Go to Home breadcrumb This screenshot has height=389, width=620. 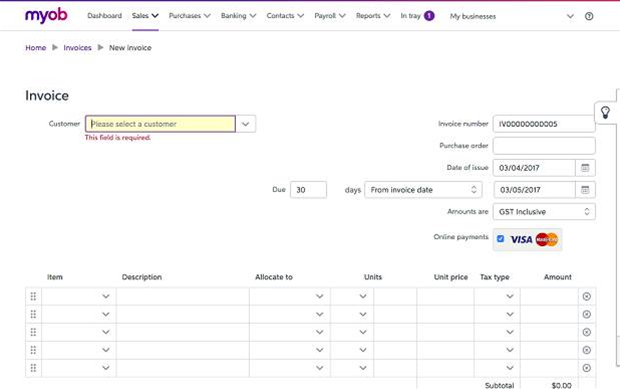click(x=36, y=48)
